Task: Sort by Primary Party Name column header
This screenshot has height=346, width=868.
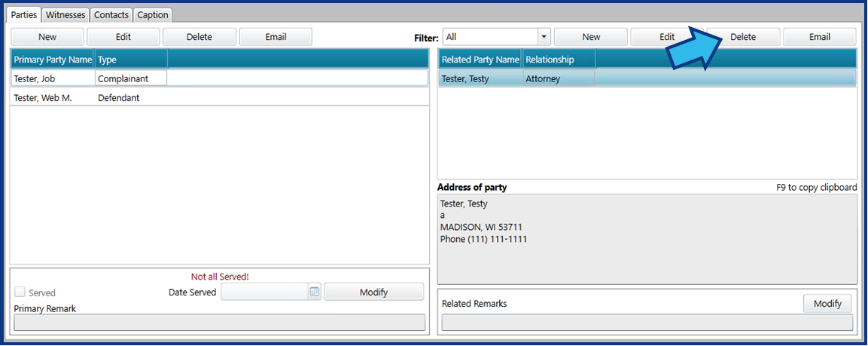Action: pyautogui.click(x=53, y=60)
